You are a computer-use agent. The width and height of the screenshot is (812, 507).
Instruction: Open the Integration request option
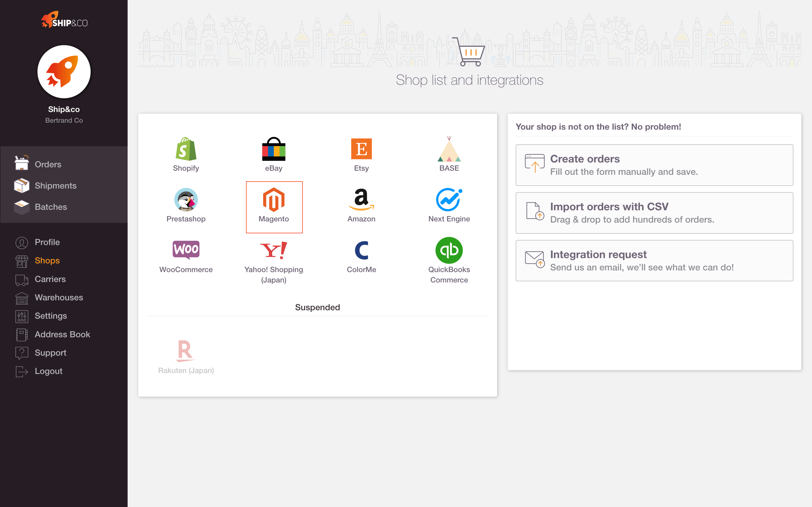654,261
